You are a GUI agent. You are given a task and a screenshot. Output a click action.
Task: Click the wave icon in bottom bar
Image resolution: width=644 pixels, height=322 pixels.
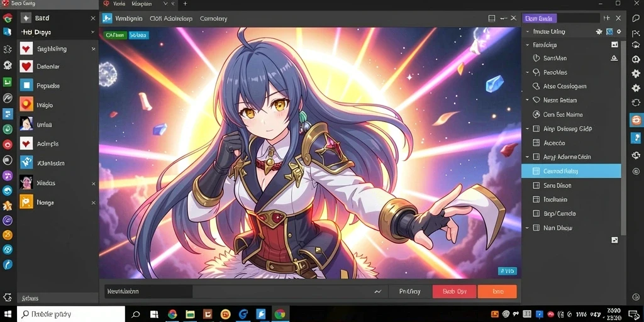[378, 292]
